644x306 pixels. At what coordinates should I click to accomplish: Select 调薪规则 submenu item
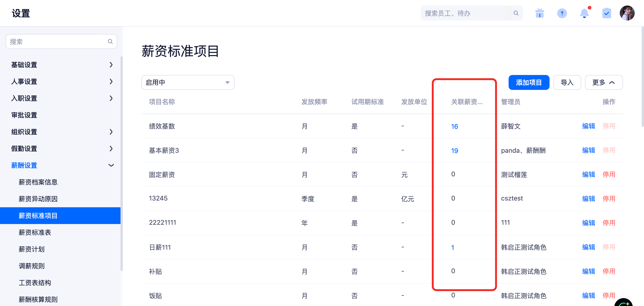(x=31, y=266)
